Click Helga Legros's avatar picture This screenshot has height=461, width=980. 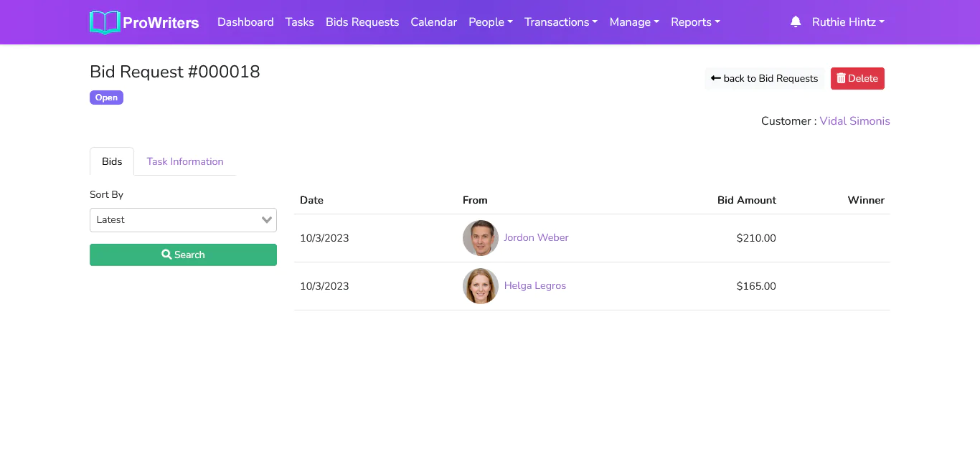pyautogui.click(x=480, y=286)
